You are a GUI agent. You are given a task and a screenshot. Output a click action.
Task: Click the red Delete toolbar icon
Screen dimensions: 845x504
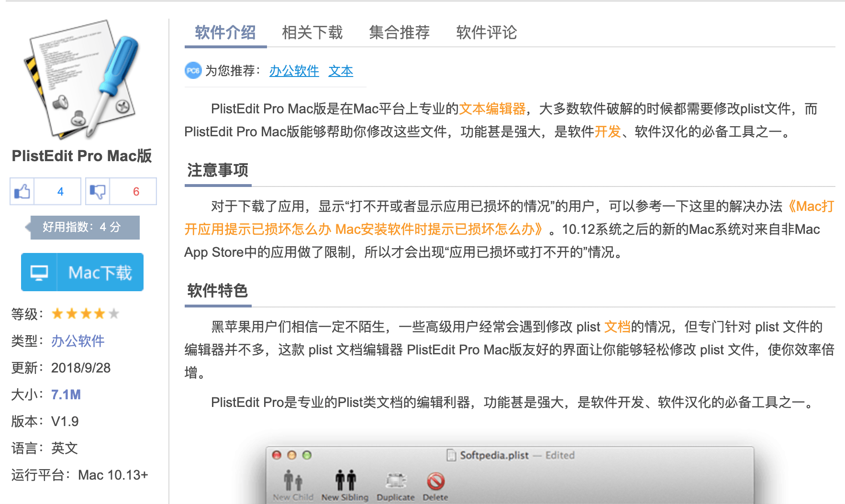pyautogui.click(x=435, y=481)
